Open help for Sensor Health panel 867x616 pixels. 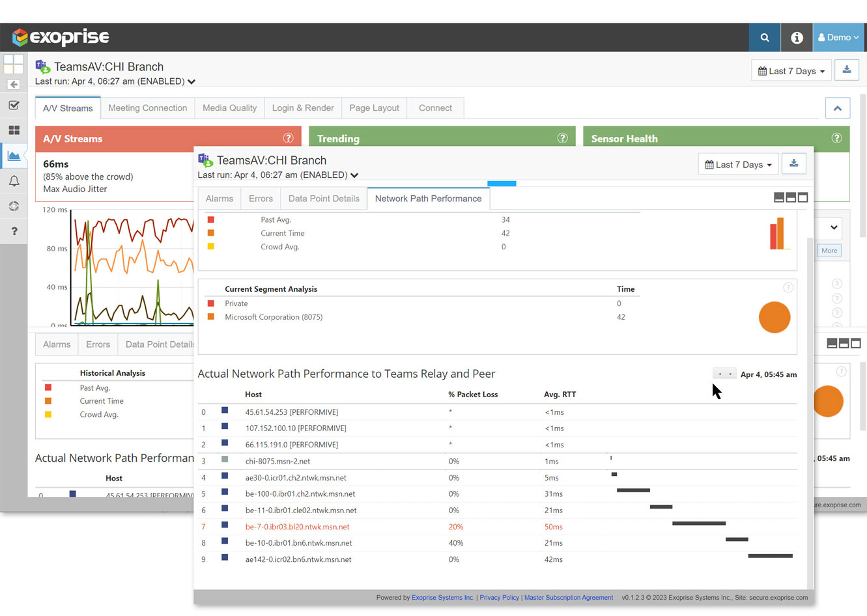(836, 138)
